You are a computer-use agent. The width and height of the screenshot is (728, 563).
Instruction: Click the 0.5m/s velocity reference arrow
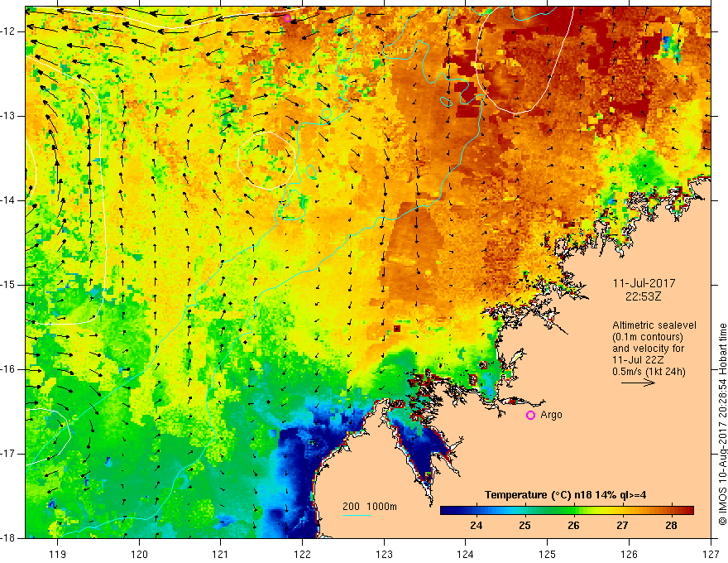[638, 383]
